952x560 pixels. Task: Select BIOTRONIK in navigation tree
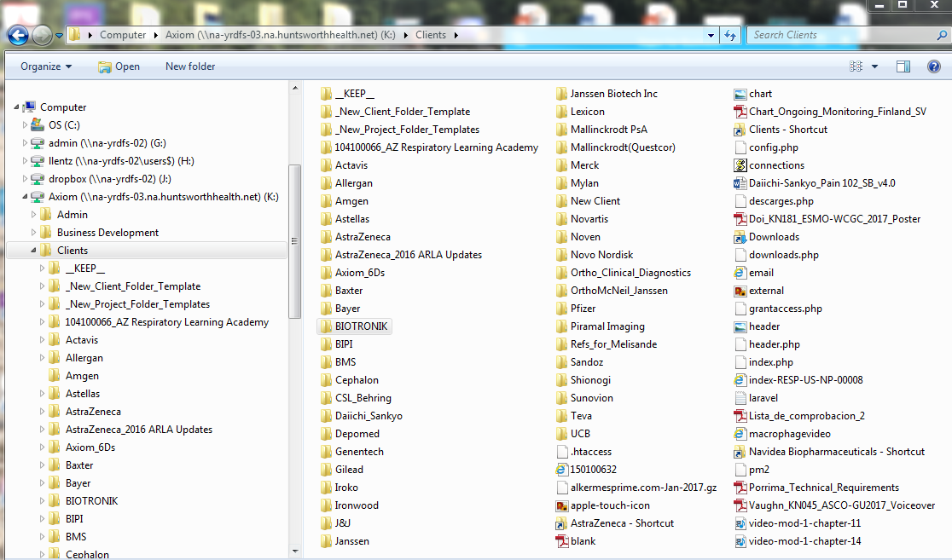[91, 501]
